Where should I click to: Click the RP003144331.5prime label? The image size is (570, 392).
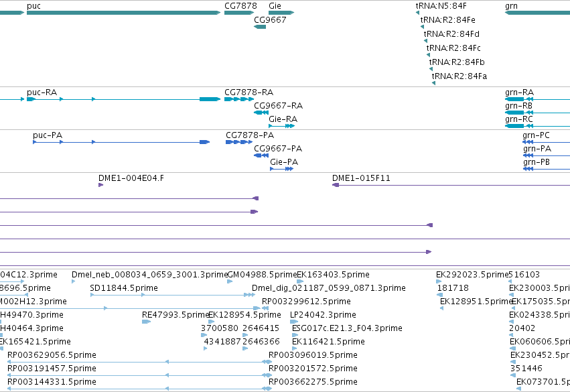coord(52,382)
